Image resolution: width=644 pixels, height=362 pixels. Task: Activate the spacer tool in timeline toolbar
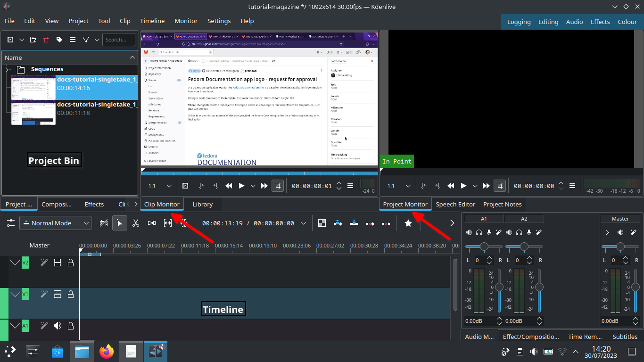click(x=152, y=223)
